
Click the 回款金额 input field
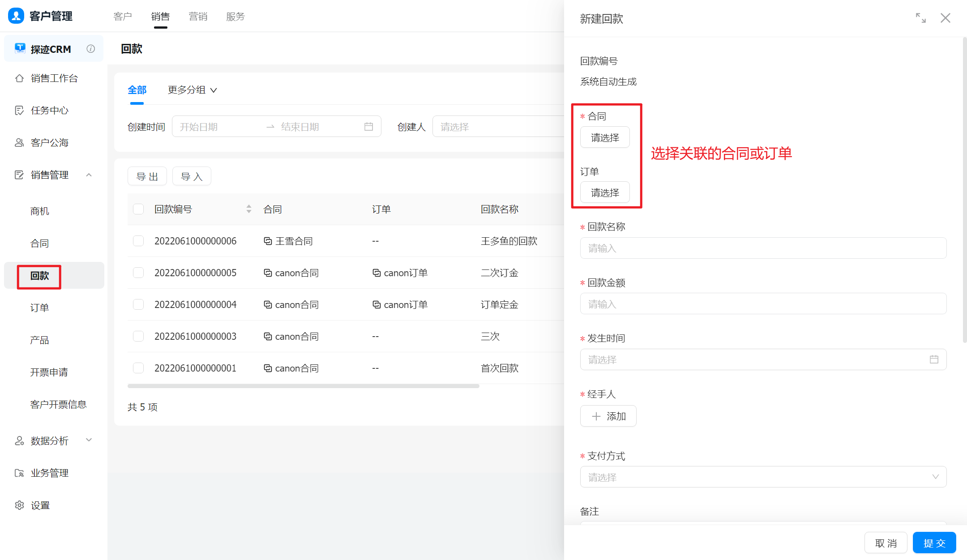tap(763, 304)
